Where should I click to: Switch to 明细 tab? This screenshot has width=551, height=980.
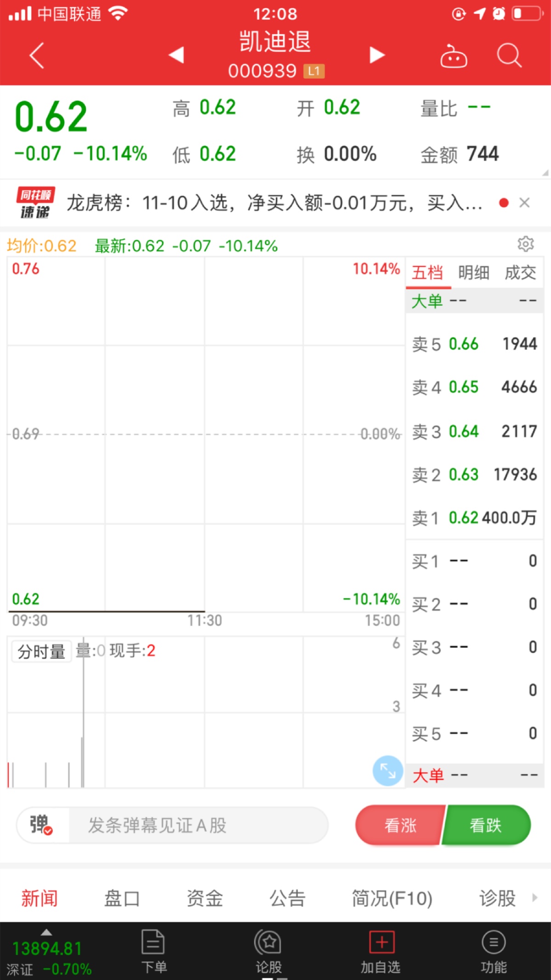tap(473, 273)
